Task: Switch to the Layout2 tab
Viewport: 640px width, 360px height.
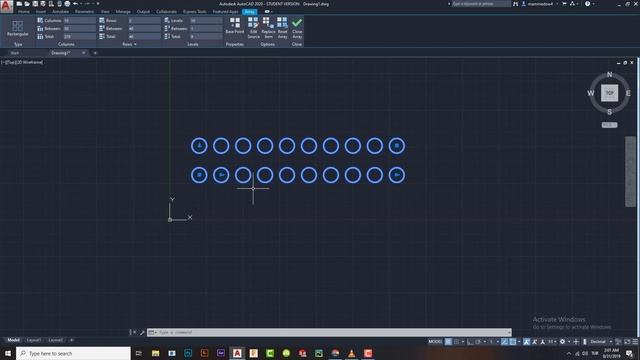Action: click(56, 340)
